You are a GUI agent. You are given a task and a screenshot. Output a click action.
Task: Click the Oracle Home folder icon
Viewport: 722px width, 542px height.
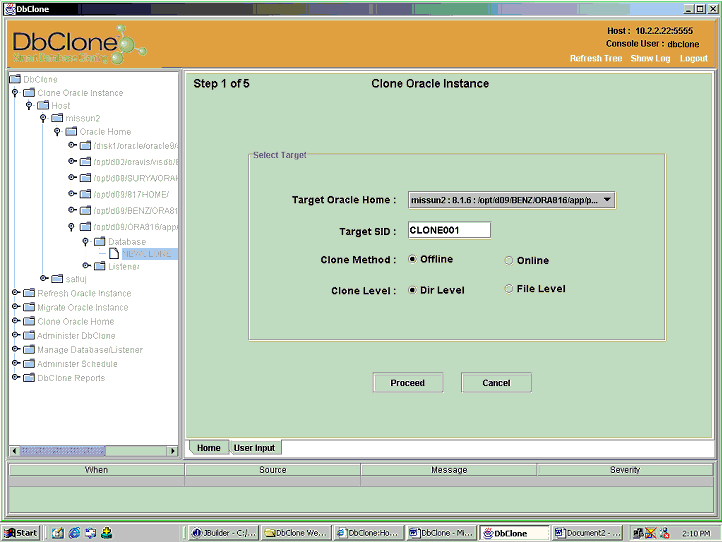coord(71,132)
